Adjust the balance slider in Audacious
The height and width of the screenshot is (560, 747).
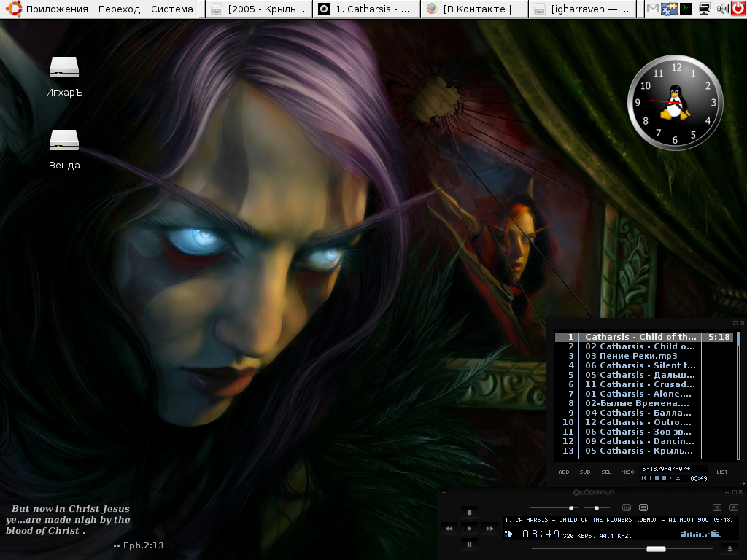597,508
